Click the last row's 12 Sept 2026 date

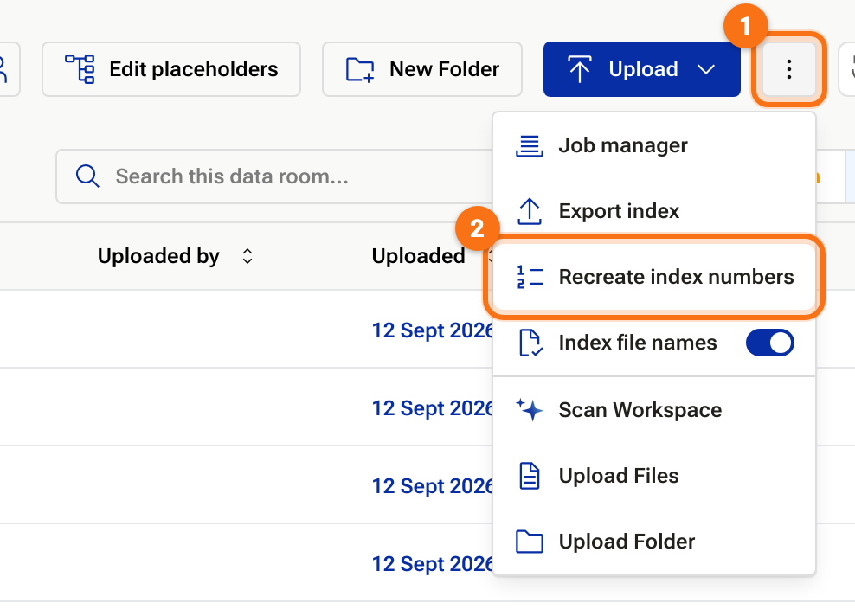tap(432, 564)
